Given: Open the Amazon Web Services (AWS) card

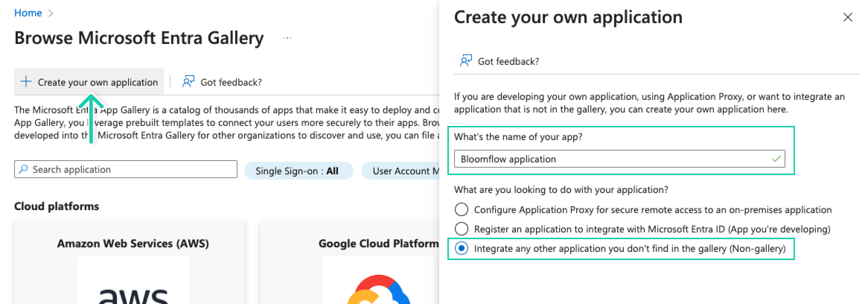Looking at the screenshot, I should click(x=130, y=262).
